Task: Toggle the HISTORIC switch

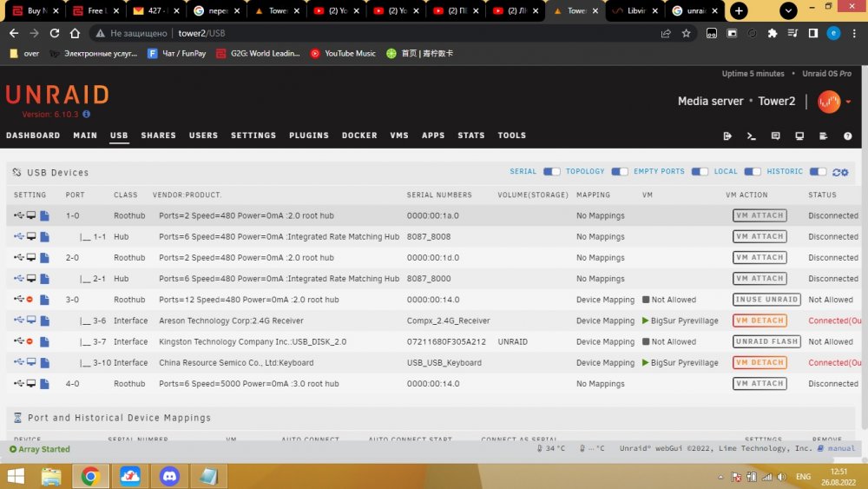Action: pyautogui.click(x=818, y=172)
